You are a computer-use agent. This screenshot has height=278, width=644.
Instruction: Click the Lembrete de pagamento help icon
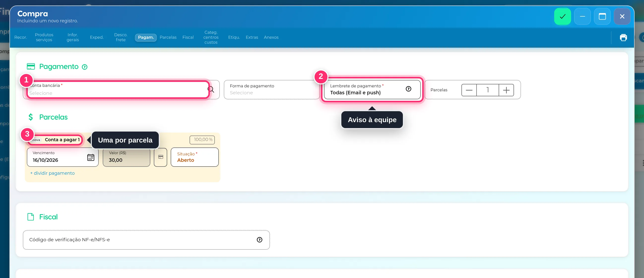click(x=409, y=89)
